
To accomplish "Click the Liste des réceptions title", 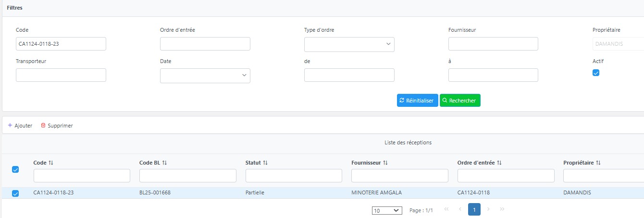I will pyautogui.click(x=408, y=142).
